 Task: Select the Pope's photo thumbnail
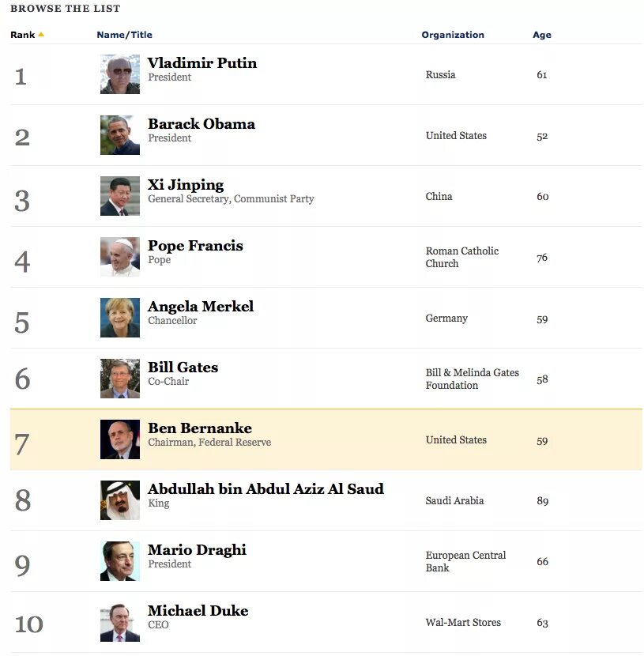tap(120, 257)
